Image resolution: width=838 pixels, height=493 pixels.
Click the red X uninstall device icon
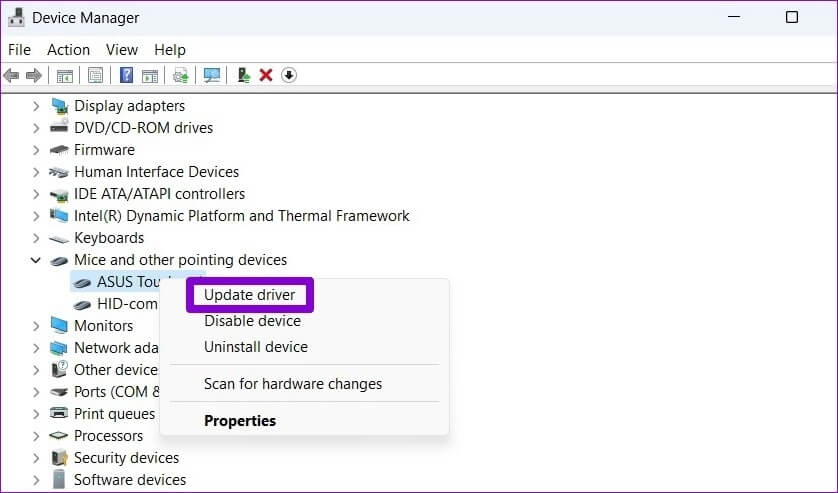tap(266, 75)
